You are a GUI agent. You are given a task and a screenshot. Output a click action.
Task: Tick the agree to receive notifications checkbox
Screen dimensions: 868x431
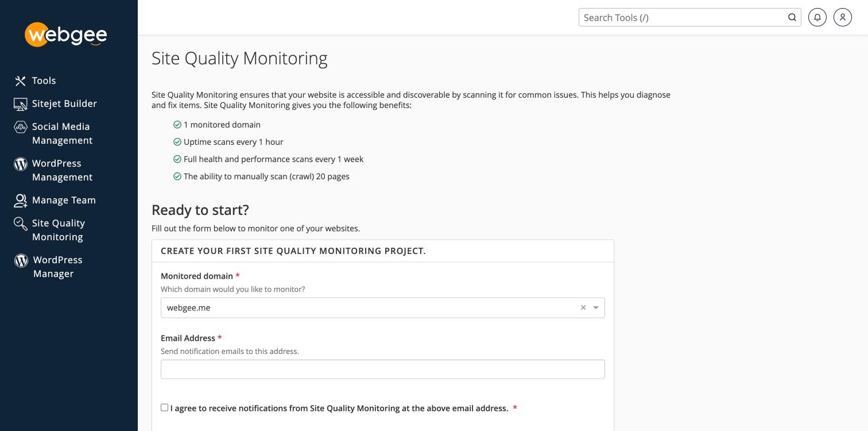click(165, 407)
